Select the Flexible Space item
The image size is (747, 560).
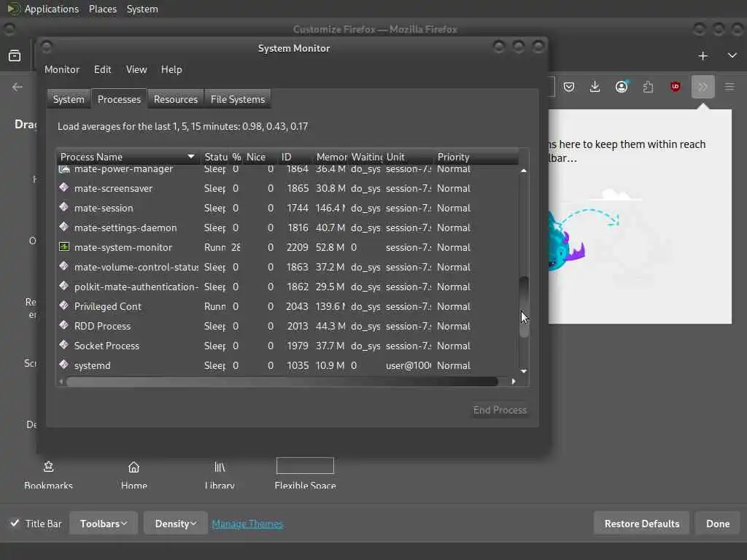[306, 474]
